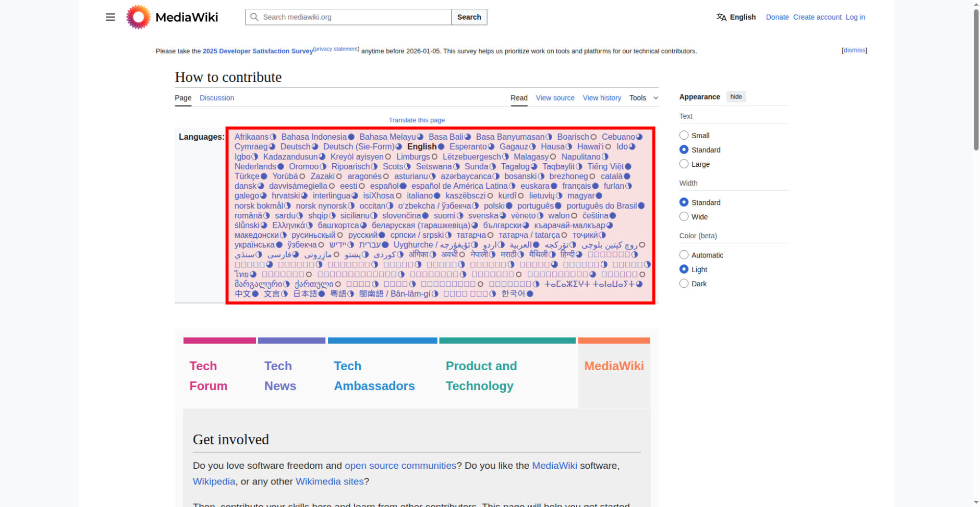The height and width of the screenshot is (507, 980).
Task: Choose the Wide width radio button
Action: 684,217
